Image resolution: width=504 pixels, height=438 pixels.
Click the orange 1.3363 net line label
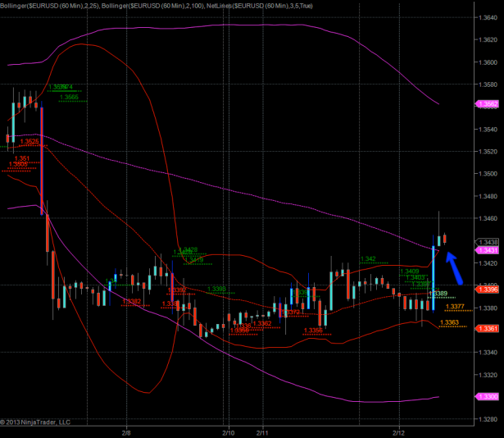tap(449, 322)
